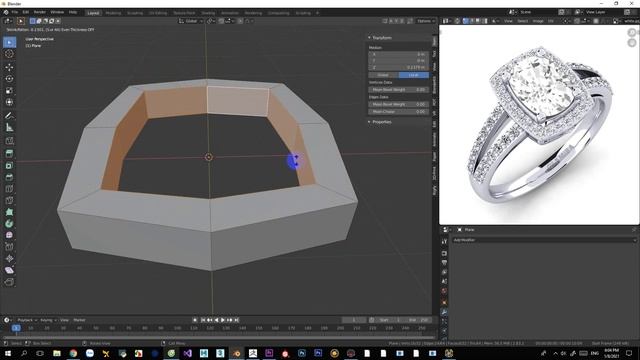Screen dimensions: 640x360
Task: Toggle proportional editing in viewport header
Action: (240, 21)
